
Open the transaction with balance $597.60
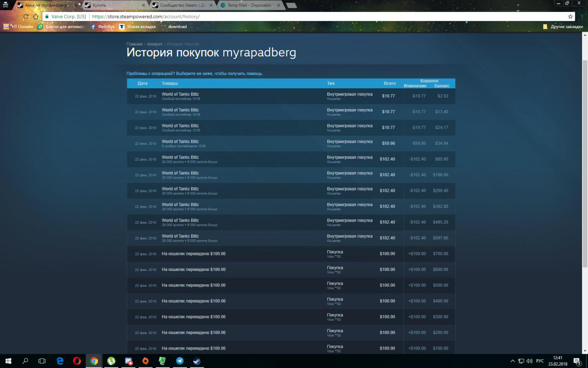click(x=291, y=238)
